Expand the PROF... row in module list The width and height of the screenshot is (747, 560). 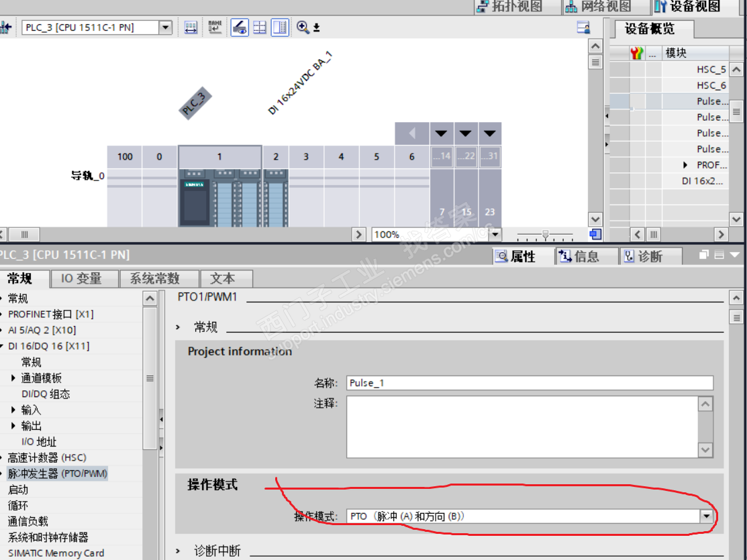(x=685, y=165)
